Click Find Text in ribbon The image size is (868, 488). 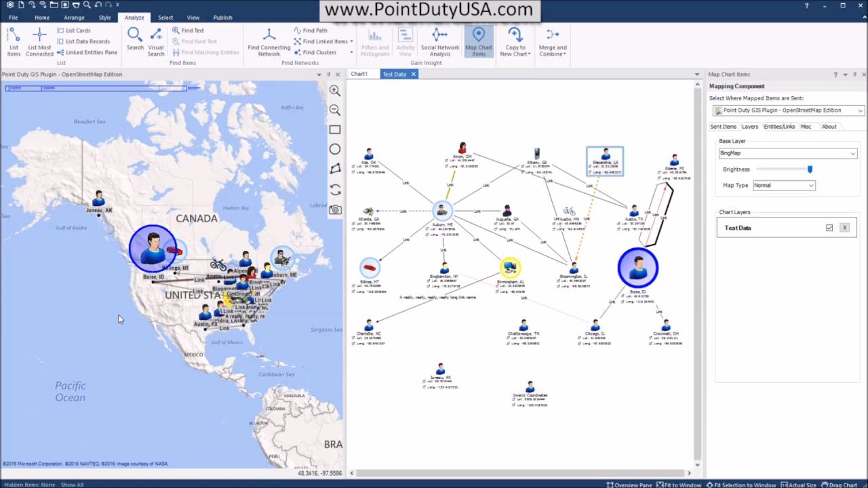tap(187, 30)
